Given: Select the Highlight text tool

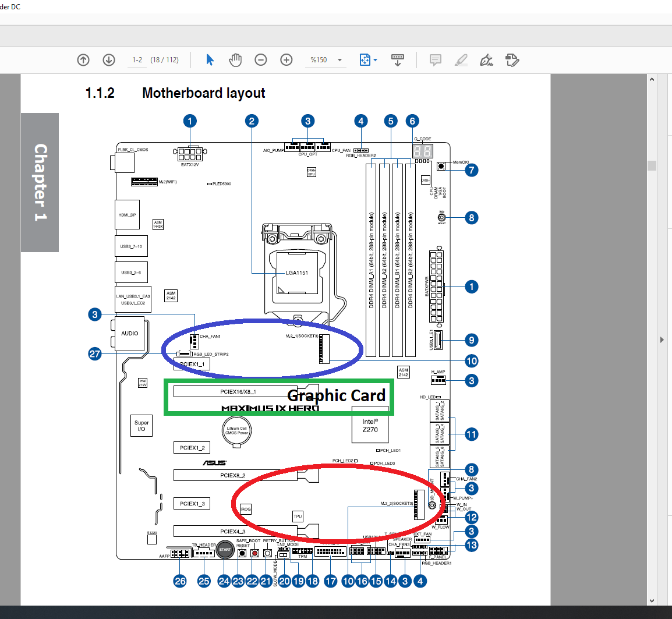Looking at the screenshot, I should [461, 60].
